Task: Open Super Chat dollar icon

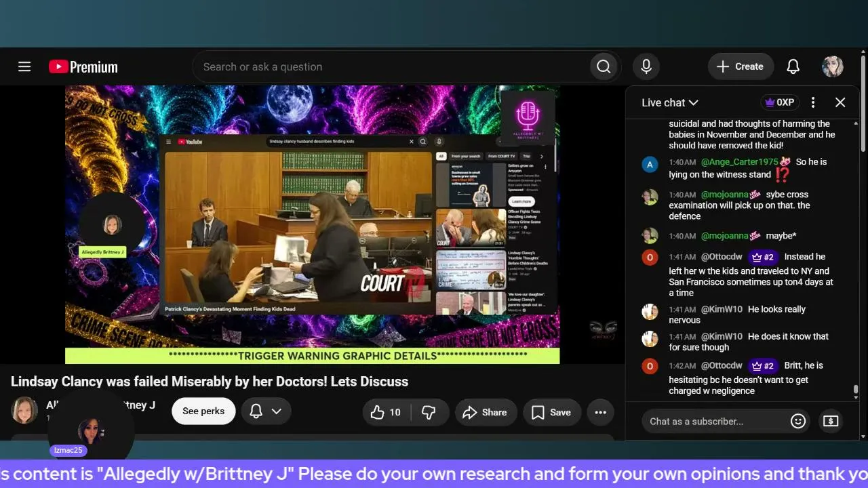Action: point(831,421)
